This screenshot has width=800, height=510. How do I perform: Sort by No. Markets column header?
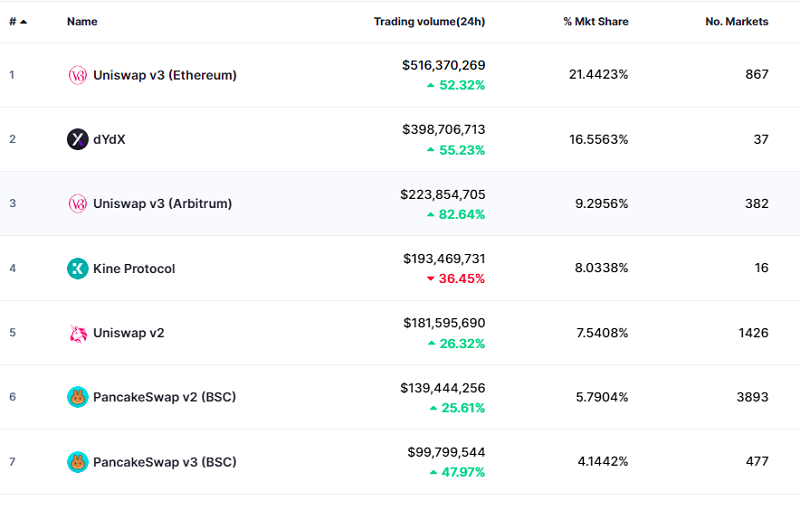pos(736,21)
